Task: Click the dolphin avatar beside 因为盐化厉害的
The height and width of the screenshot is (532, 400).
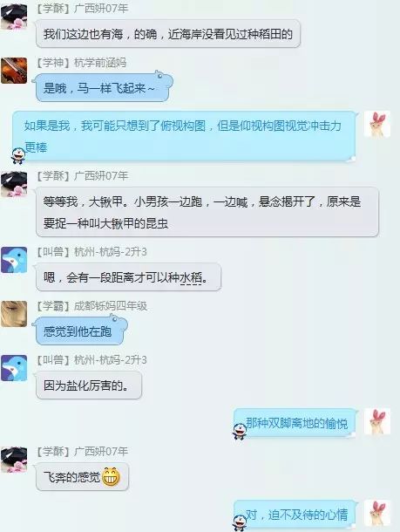Action: [x=14, y=368]
